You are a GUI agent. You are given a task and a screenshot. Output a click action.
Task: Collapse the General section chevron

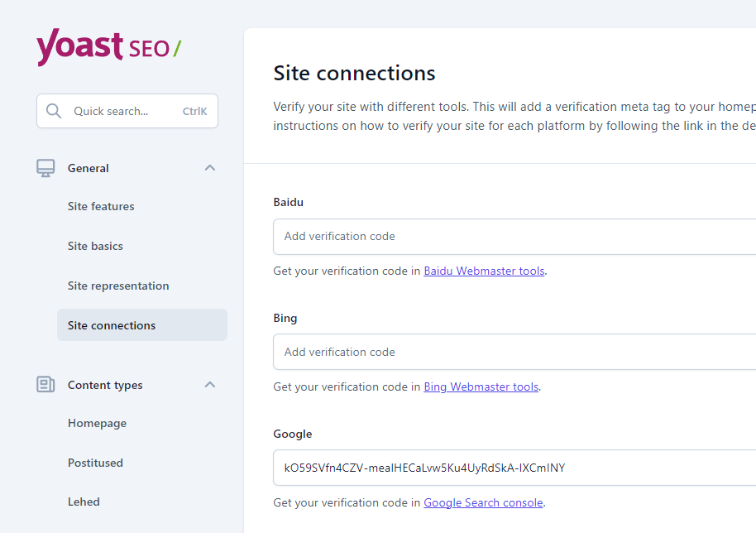(x=210, y=168)
